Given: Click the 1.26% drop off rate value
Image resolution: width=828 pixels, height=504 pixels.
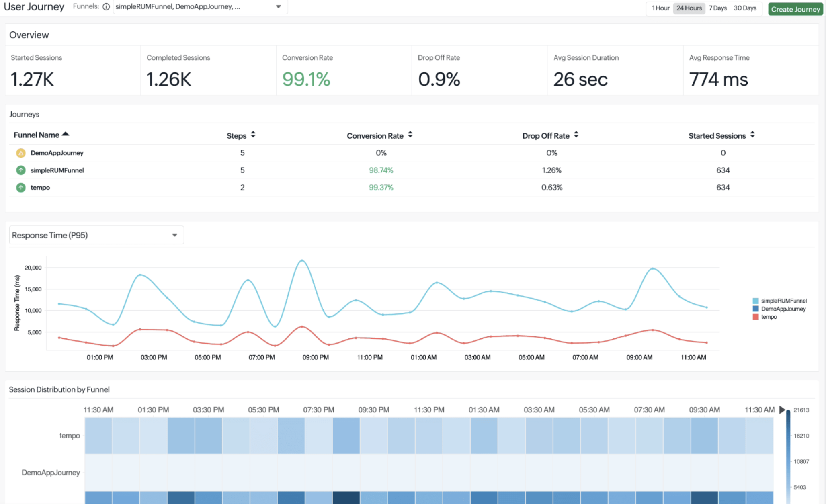Looking at the screenshot, I should (551, 170).
